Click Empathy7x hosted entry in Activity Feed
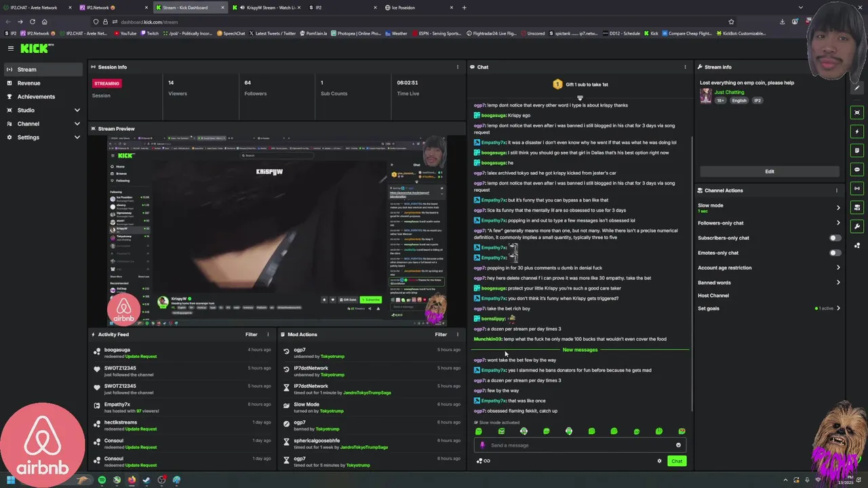 (183, 407)
